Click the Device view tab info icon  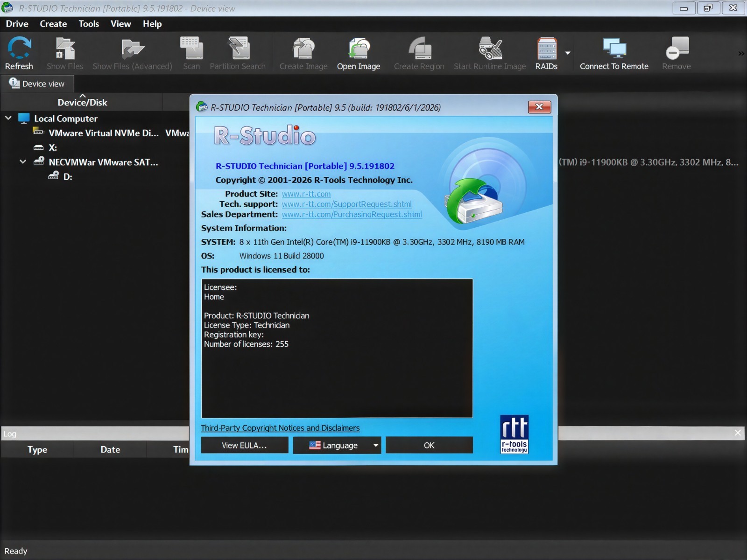coord(14,83)
